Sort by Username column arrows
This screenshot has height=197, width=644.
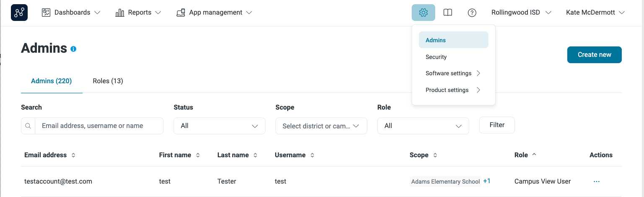[312, 155]
